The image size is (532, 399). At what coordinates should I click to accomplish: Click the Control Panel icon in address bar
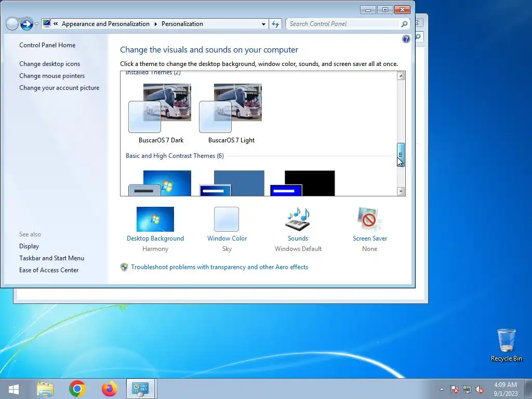pos(47,24)
